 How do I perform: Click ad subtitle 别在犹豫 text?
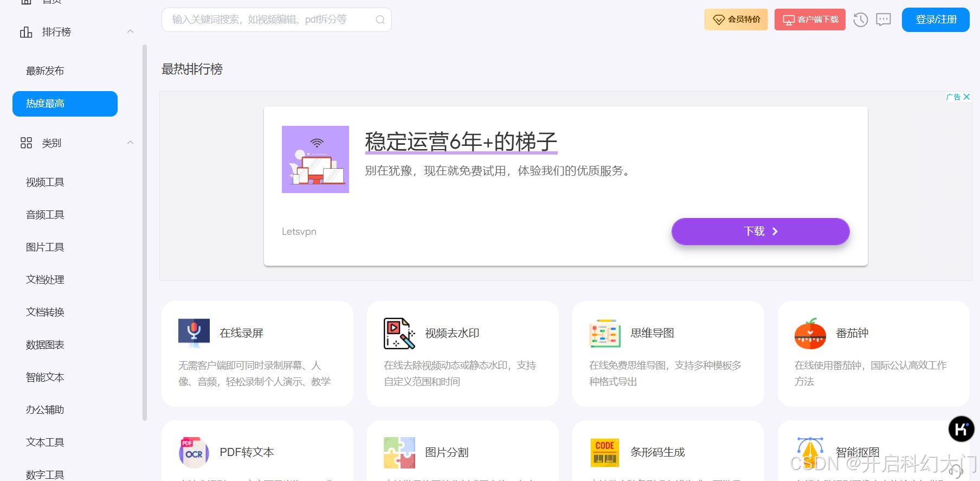coord(499,171)
